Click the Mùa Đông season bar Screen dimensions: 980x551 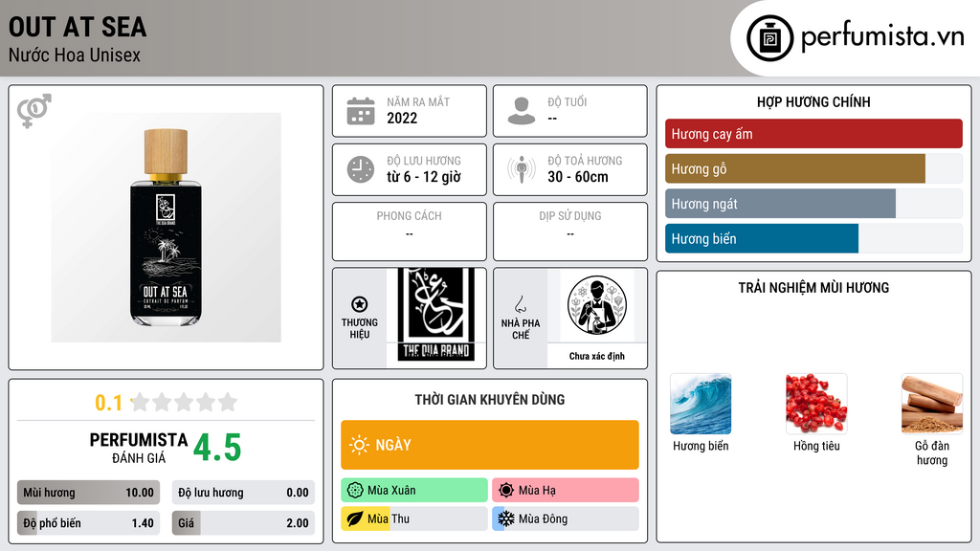pos(566,518)
